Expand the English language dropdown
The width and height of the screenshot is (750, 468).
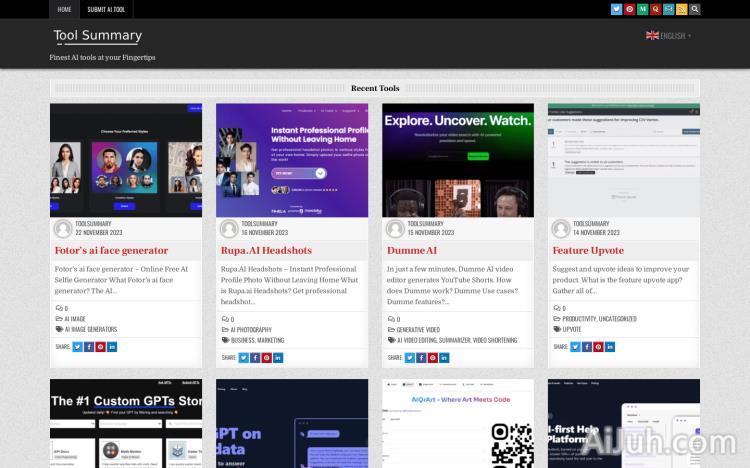[669, 36]
